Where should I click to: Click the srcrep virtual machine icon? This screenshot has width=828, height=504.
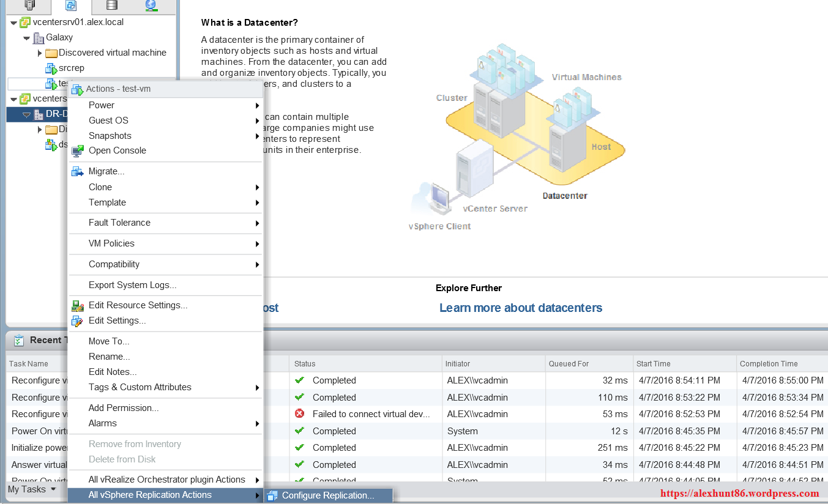[x=51, y=68]
